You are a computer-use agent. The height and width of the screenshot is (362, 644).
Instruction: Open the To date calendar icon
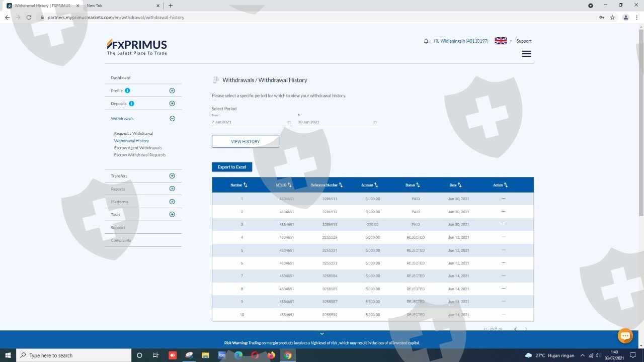coord(375,122)
